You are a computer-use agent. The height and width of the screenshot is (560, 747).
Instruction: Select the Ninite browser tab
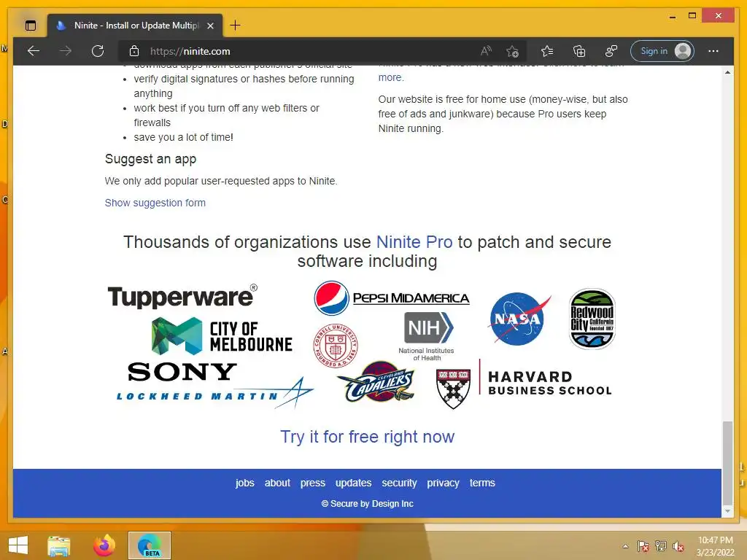135,26
